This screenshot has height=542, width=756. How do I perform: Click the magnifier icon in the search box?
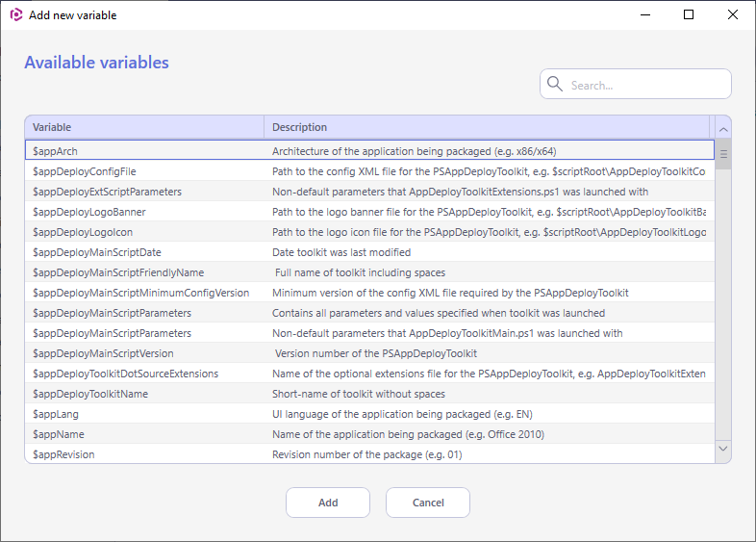point(554,84)
